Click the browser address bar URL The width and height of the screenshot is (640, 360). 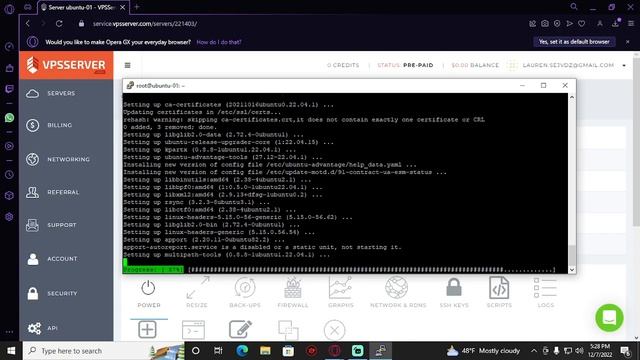coord(145,24)
